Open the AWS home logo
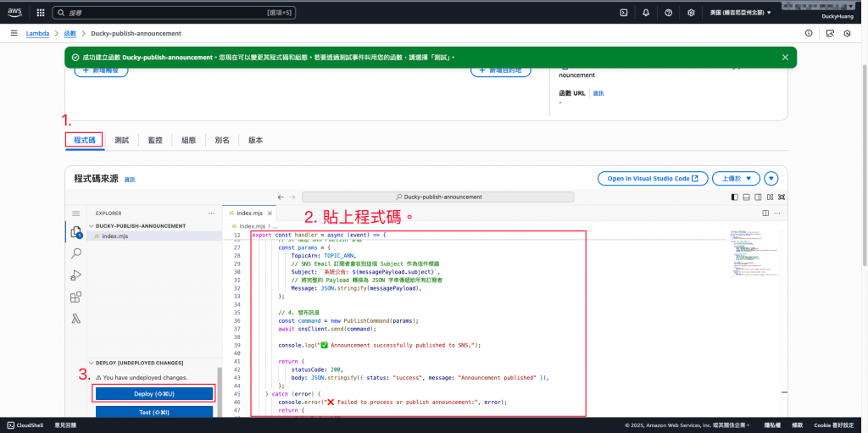Image resolution: width=868 pixels, height=433 pixels. tap(14, 12)
